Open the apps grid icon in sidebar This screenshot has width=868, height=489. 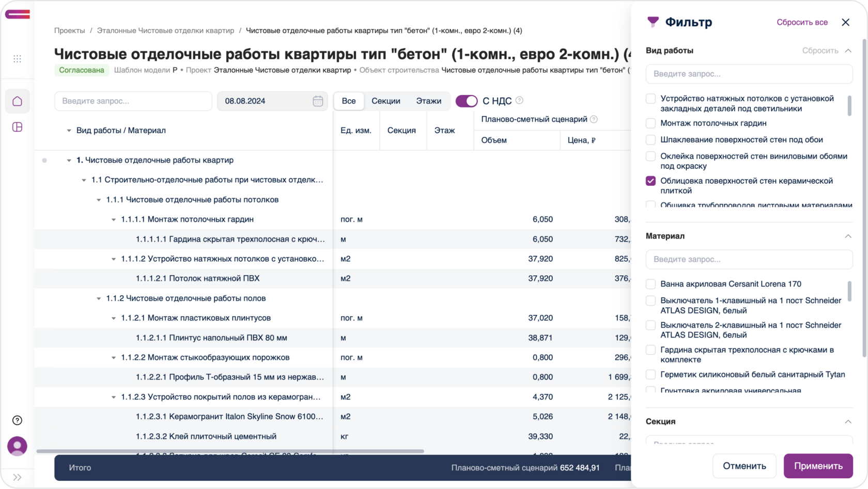click(x=17, y=59)
